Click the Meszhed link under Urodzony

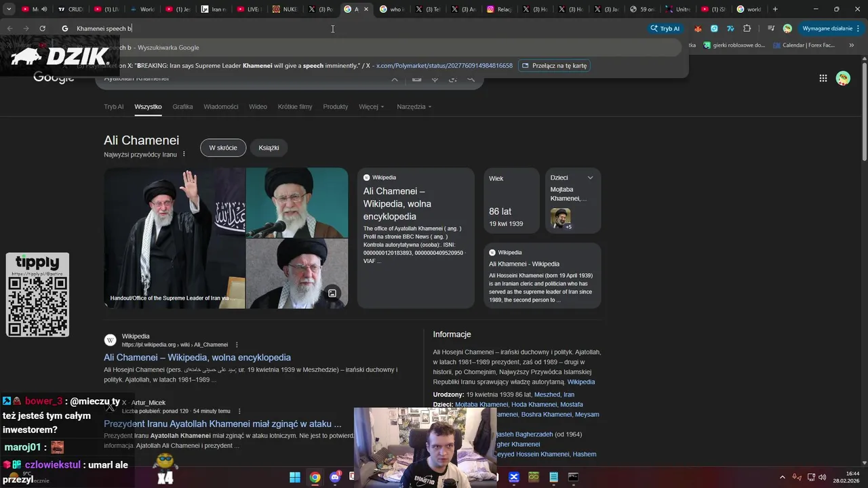tap(547, 394)
